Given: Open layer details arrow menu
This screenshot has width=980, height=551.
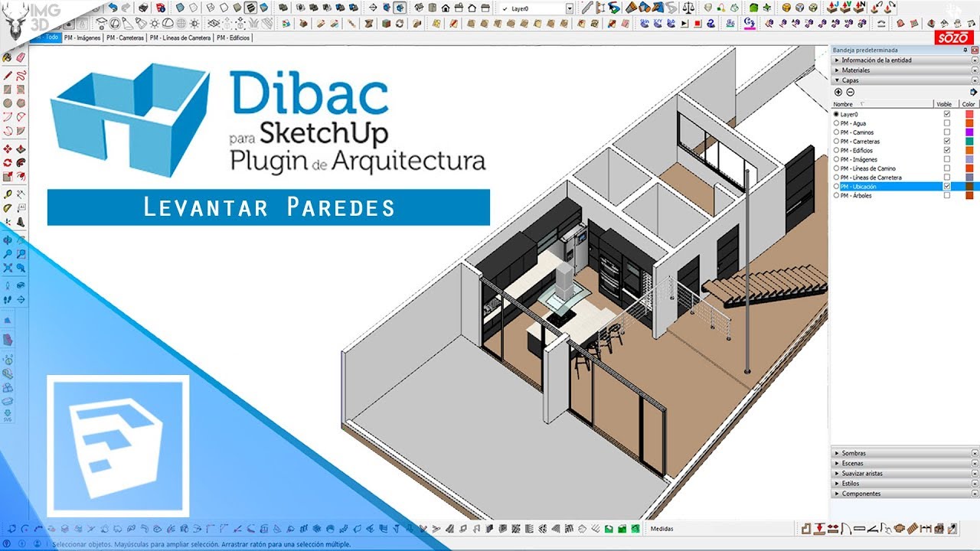Looking at the screenshot, I should coord(973,92).
